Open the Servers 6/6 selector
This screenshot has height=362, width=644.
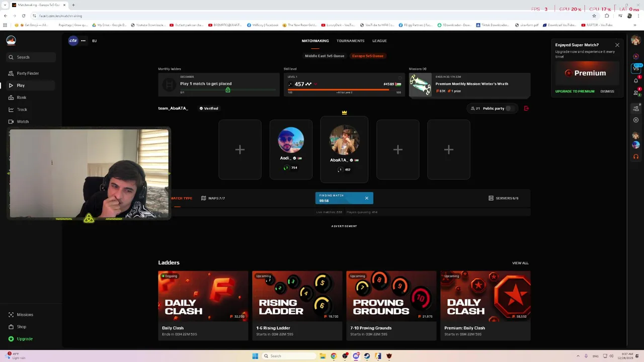(504, 198)
